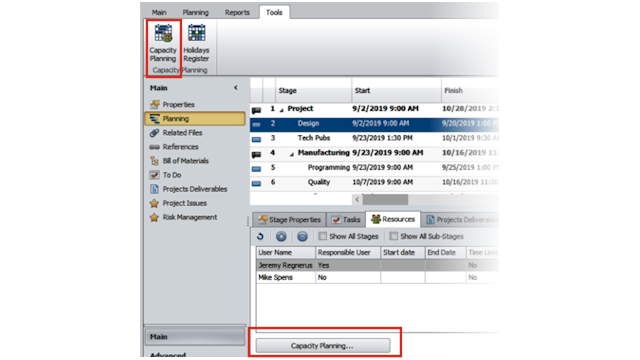Image resolution: width=640 pixels, height=360 pixels.
Task: Open the Holidays Register tool
Action: [196, 43]
